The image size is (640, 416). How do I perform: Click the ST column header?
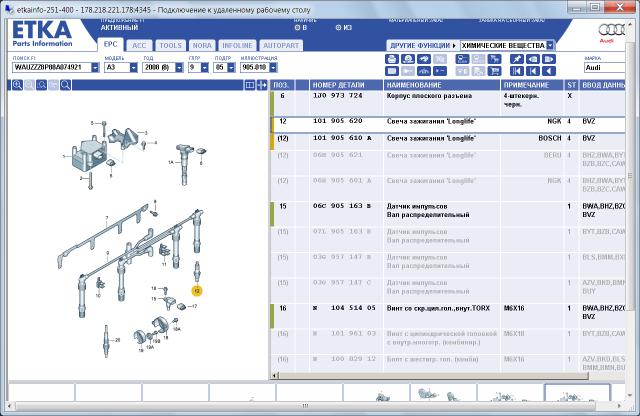click(571, 85)
